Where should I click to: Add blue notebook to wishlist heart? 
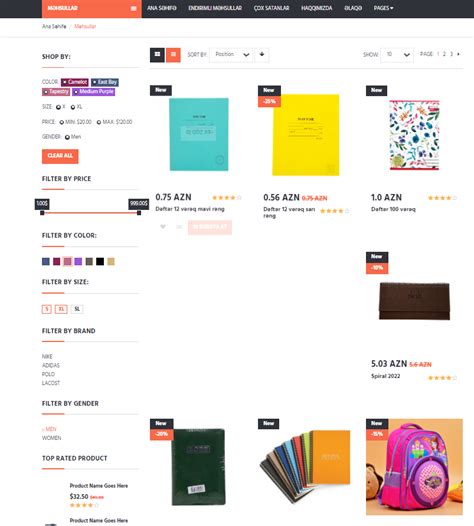(163, 227)
